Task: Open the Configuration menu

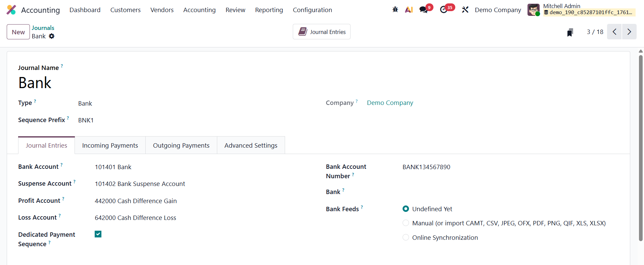Action: coord(312,10)
